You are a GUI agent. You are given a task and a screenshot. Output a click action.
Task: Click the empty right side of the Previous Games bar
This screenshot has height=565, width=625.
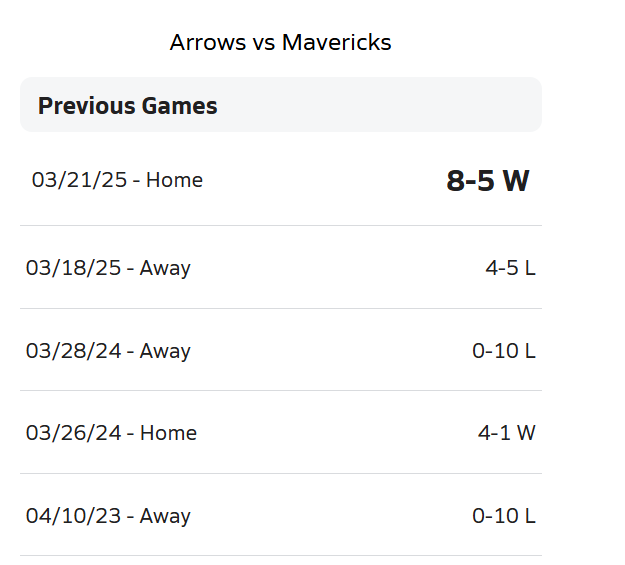(420, 105)
